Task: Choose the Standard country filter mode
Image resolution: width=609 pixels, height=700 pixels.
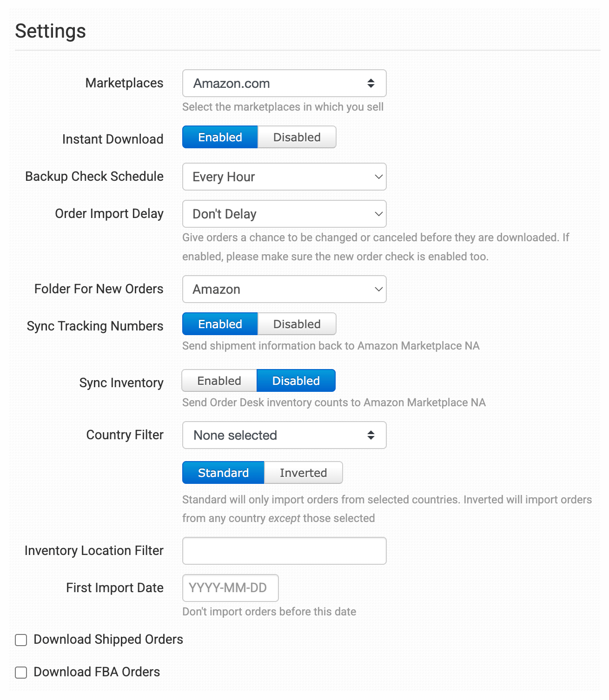Action: click(223, 473)
